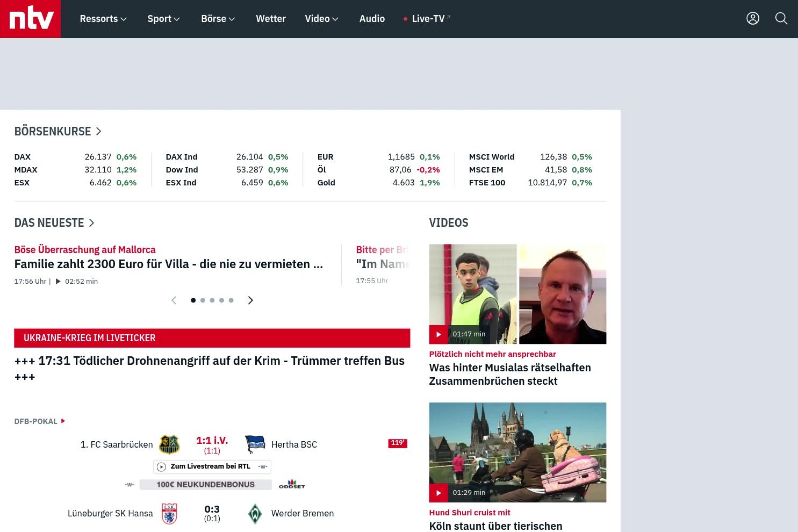The height and width of the screenshot is (532, 798).
Task: Open the Familie zahlt 2300 Euro headline
Action: (x=169, y=264)
